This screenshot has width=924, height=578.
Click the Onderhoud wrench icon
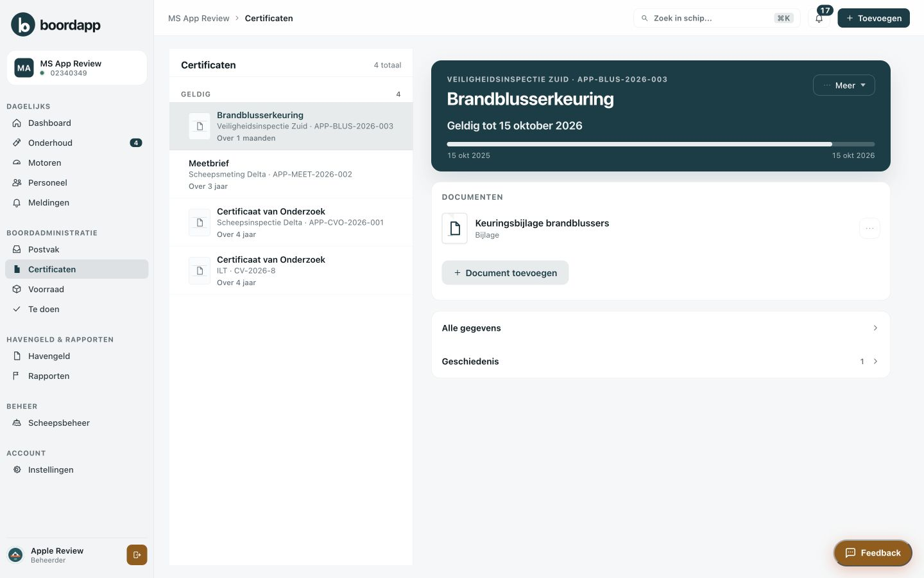[17, 143]
